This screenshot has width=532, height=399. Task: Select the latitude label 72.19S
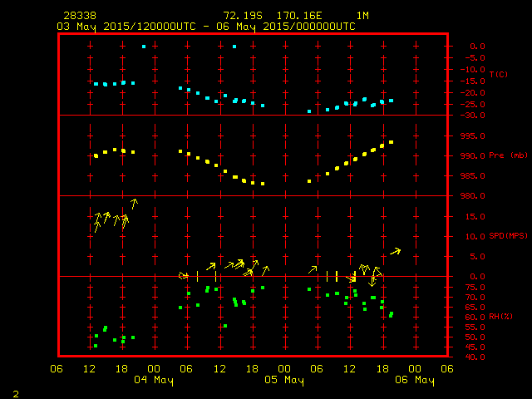click(240, 16)
